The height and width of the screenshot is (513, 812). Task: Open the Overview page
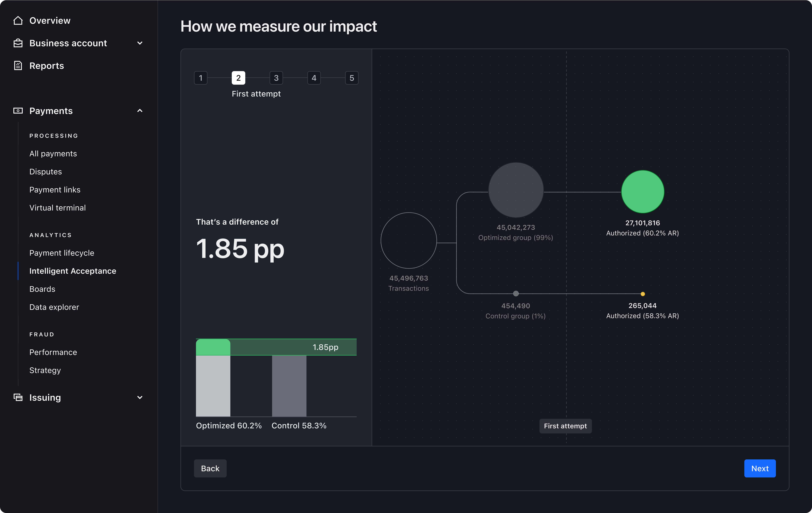pos(50,21)
